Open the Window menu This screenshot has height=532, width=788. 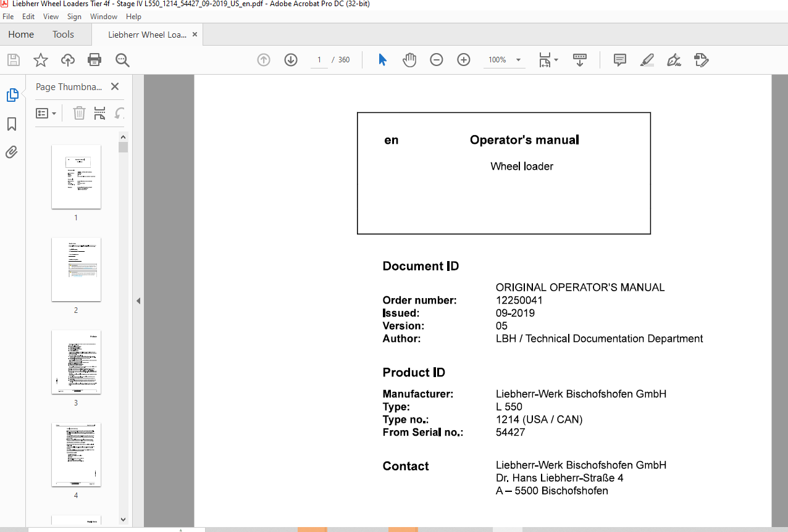[104, 17]
